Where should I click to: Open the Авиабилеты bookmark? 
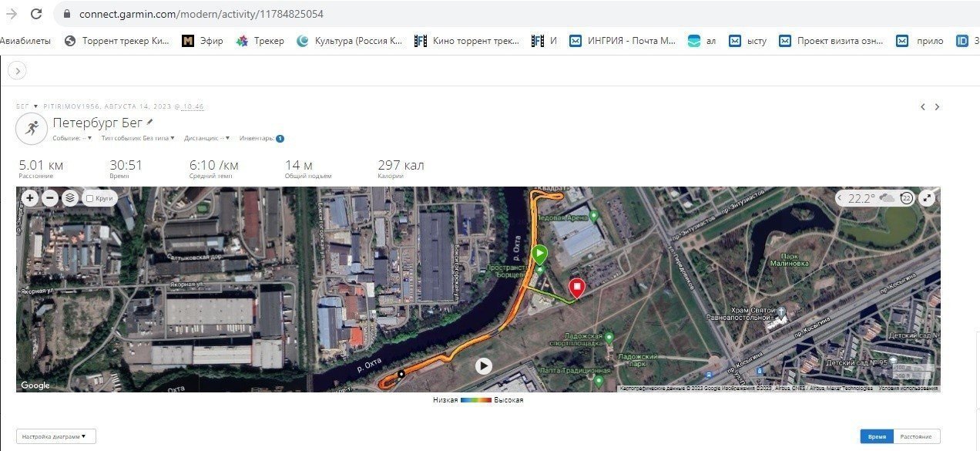point(25,41)
